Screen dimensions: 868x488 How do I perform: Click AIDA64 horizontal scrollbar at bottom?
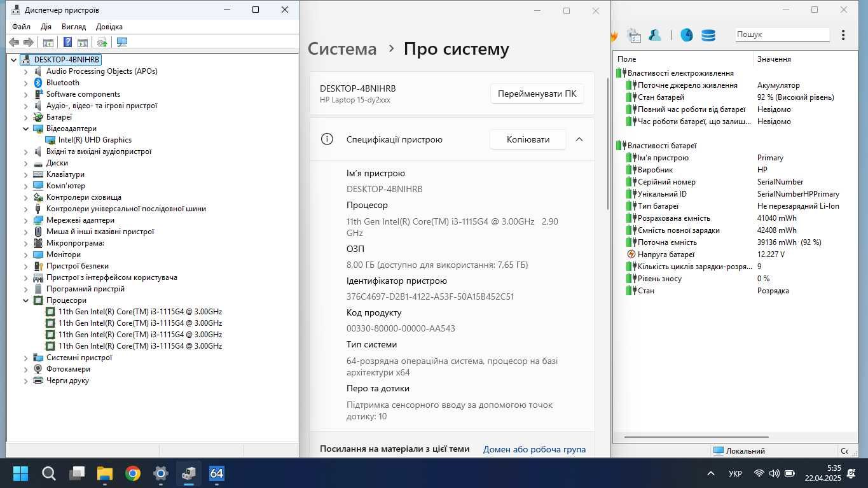pos(696,437)
